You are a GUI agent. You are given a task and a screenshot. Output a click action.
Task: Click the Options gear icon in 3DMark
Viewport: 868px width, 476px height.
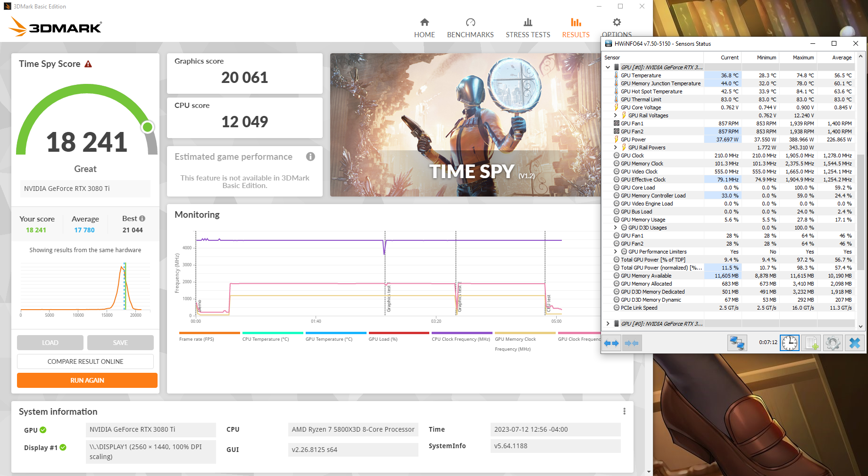617,22
